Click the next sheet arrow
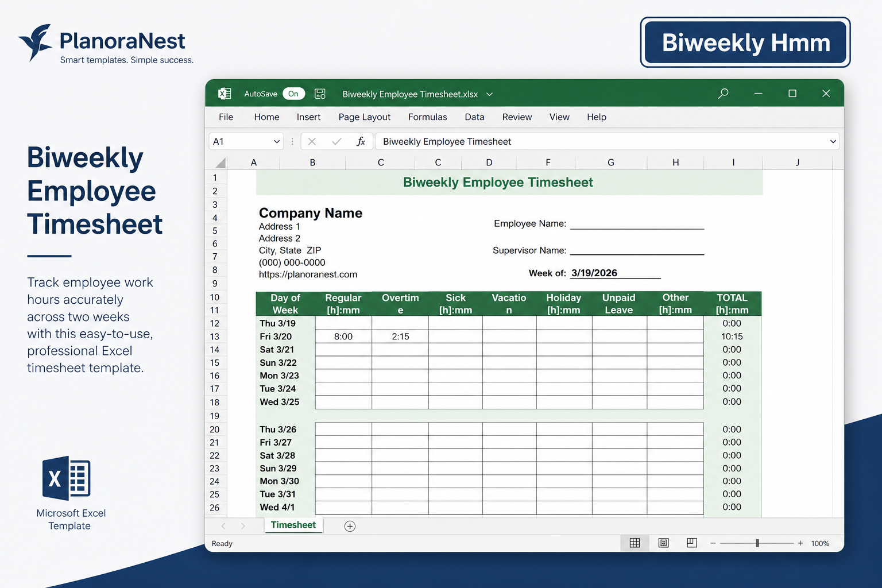Viewport: 882px width, 588px height. 243,526
